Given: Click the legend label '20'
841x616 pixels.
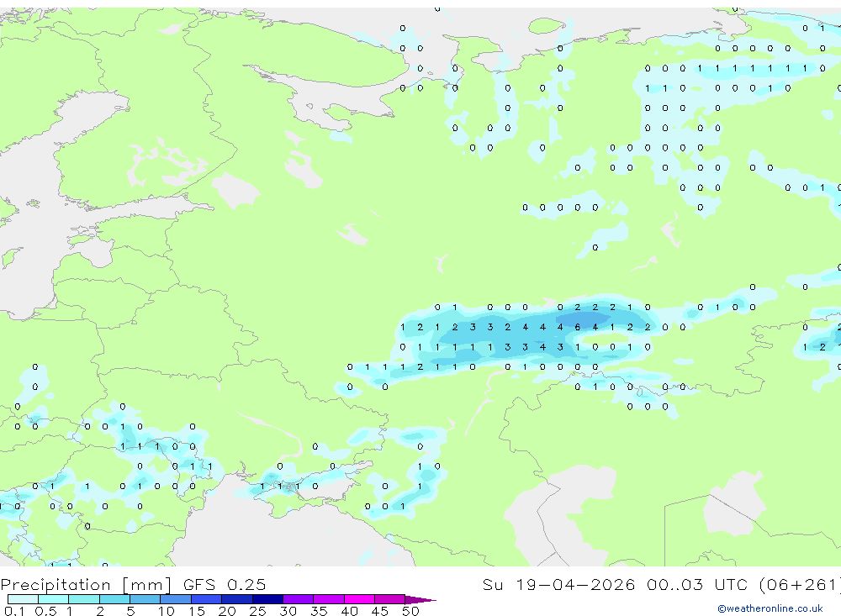Looking at the screenshot, I should coord(227,611).
